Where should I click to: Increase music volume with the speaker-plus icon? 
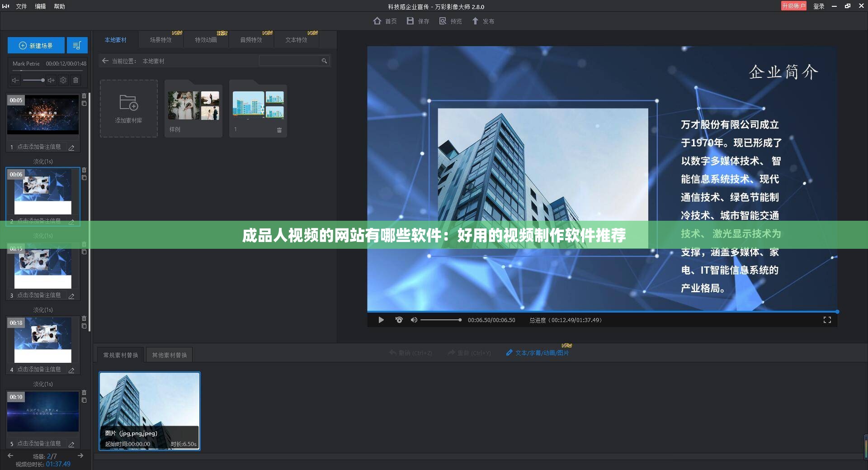(x=51, y=80)
